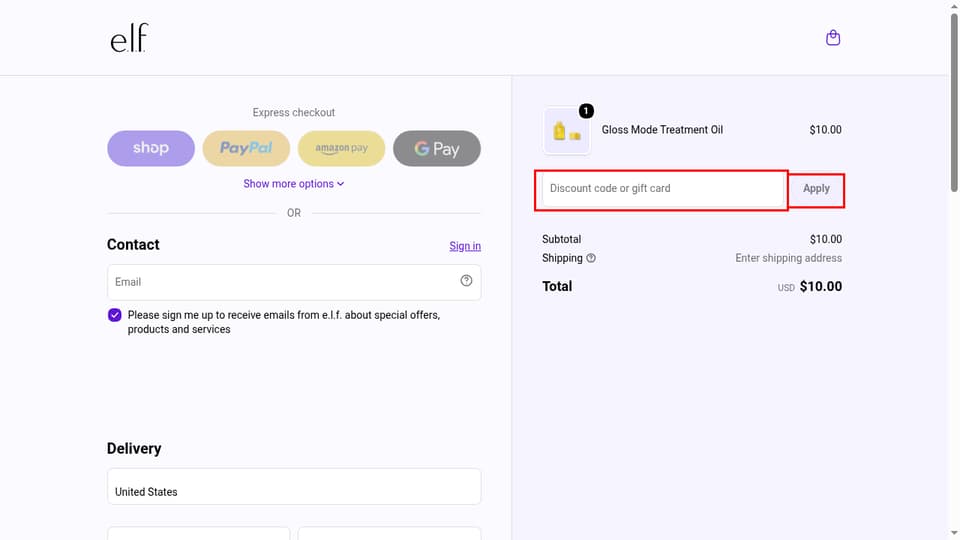The image size is (960, 540).
Task: Pay with PayPal express button
Action: [246, 148]
